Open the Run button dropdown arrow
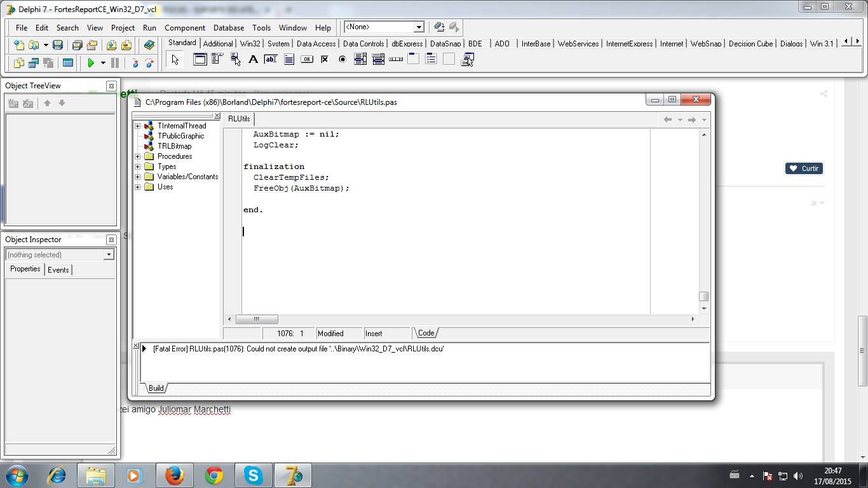The image size is (868, 488). (x=103, y=63)
